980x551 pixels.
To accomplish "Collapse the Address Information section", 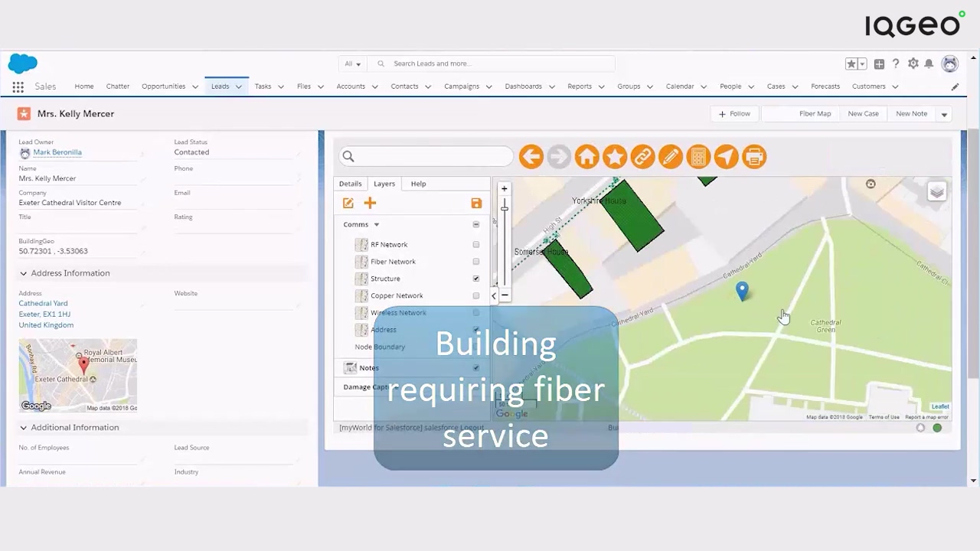I will pos(23,273).
